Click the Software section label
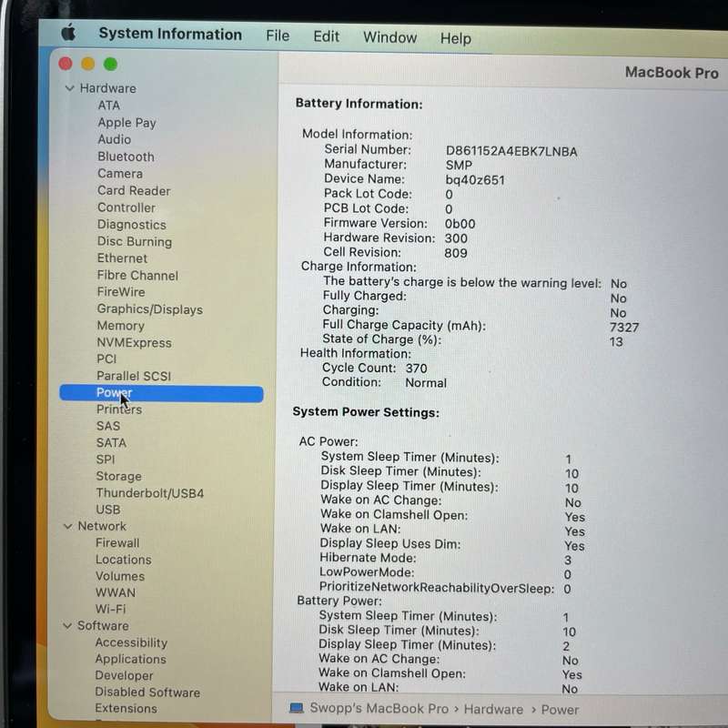The image size is (728, 728). (x=103, y=626)
